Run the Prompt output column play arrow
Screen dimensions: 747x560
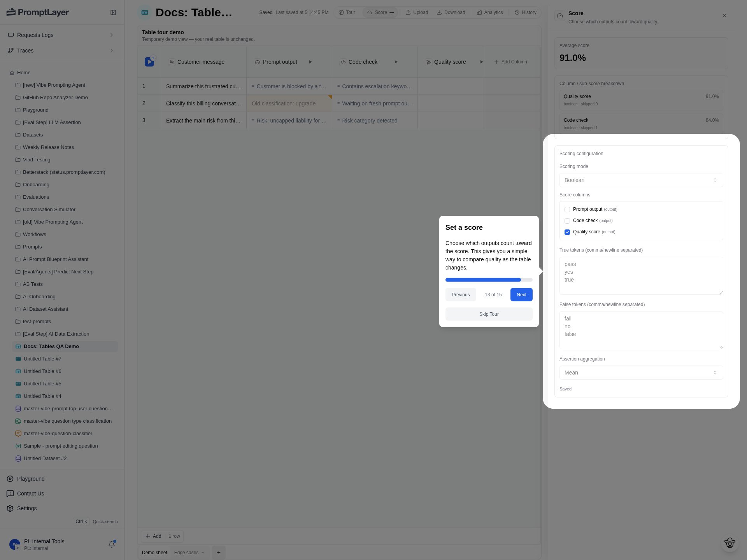click(310, 62)
